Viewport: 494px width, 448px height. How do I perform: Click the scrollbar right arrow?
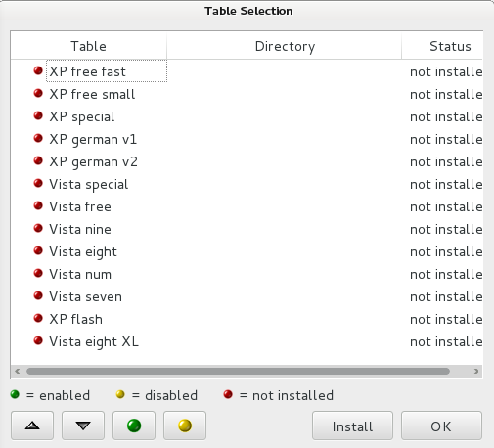click(476, 371)
